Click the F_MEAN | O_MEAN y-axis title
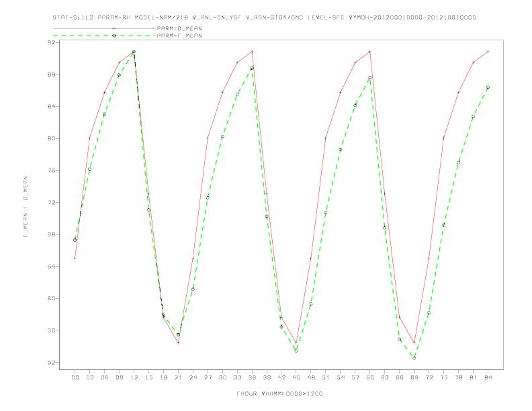 tap(26, 207)
